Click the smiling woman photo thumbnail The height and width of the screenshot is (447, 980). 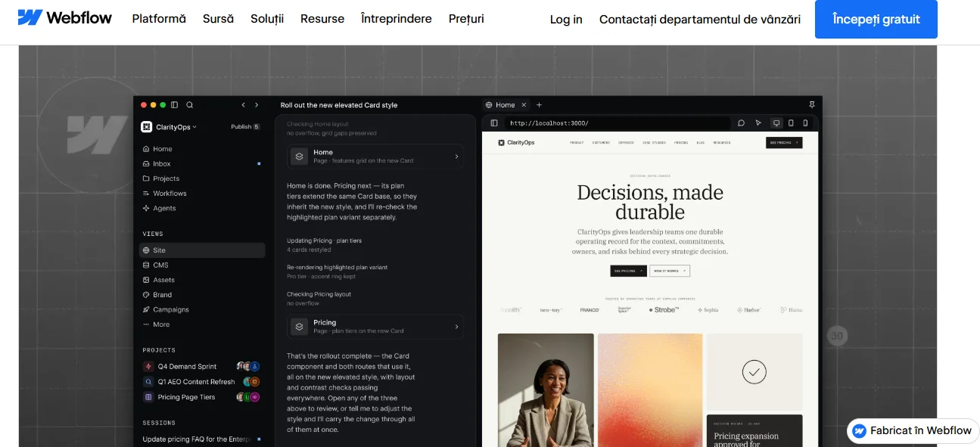coord(546,390)
